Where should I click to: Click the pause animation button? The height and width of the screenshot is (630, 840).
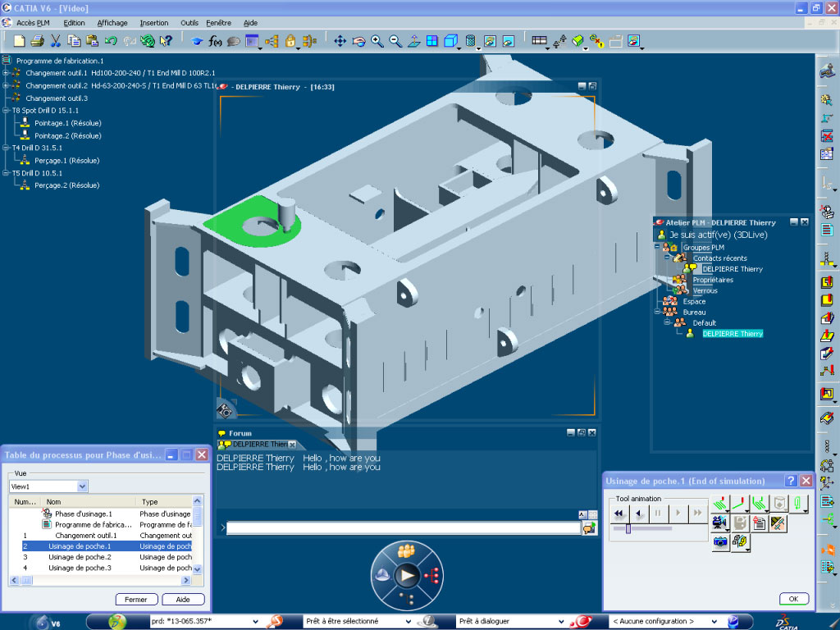(658, 514)
